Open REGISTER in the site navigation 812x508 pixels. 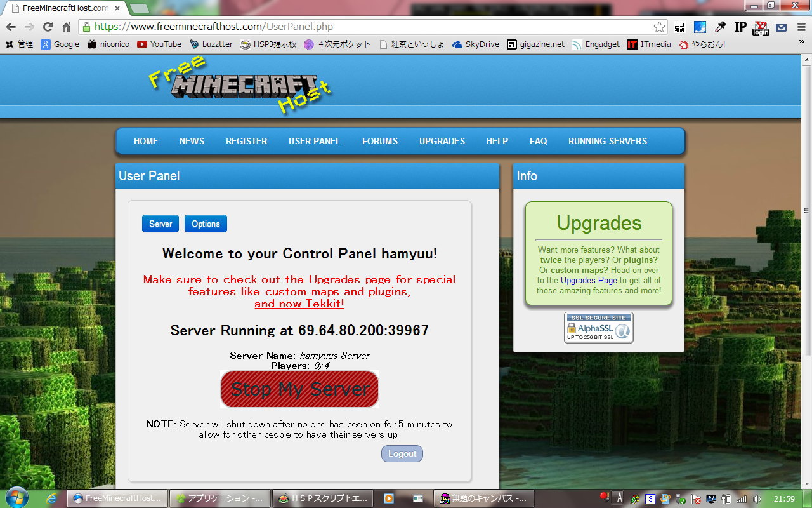tap(247, 141)
